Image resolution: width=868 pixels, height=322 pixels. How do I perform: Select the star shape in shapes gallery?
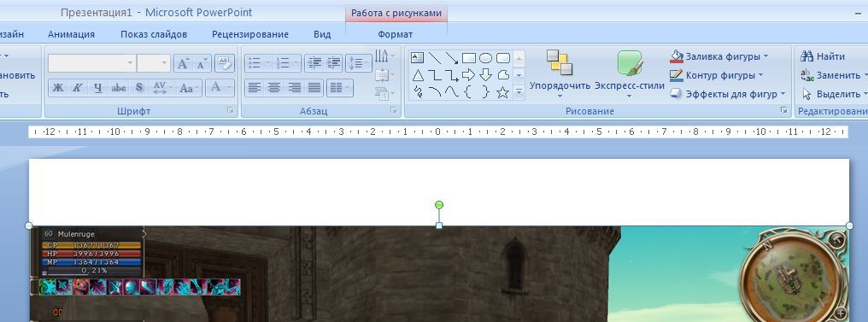(502, 92)
